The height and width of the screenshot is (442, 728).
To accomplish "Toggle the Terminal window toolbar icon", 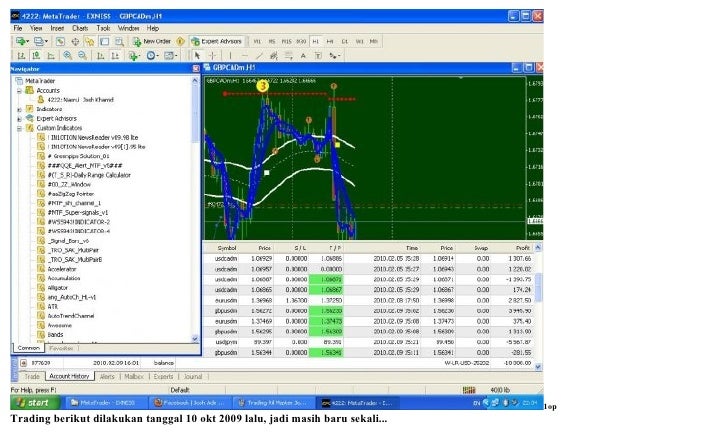I will [x=104, y=42].
